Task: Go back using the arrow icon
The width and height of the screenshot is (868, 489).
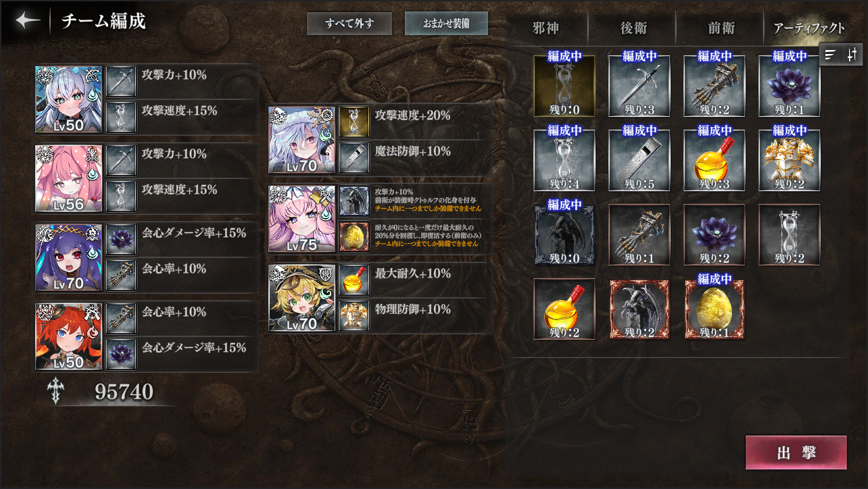Action: click(28, 20)
